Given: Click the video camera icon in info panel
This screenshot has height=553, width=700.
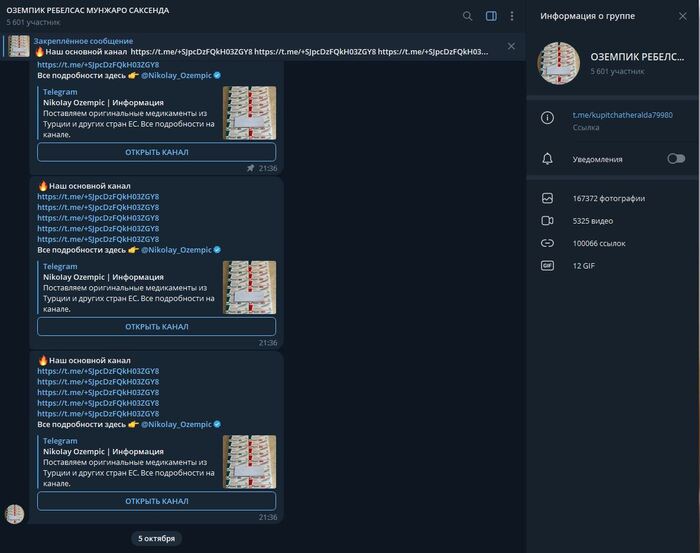Looking at the screenshot, I should pos(547,220).
